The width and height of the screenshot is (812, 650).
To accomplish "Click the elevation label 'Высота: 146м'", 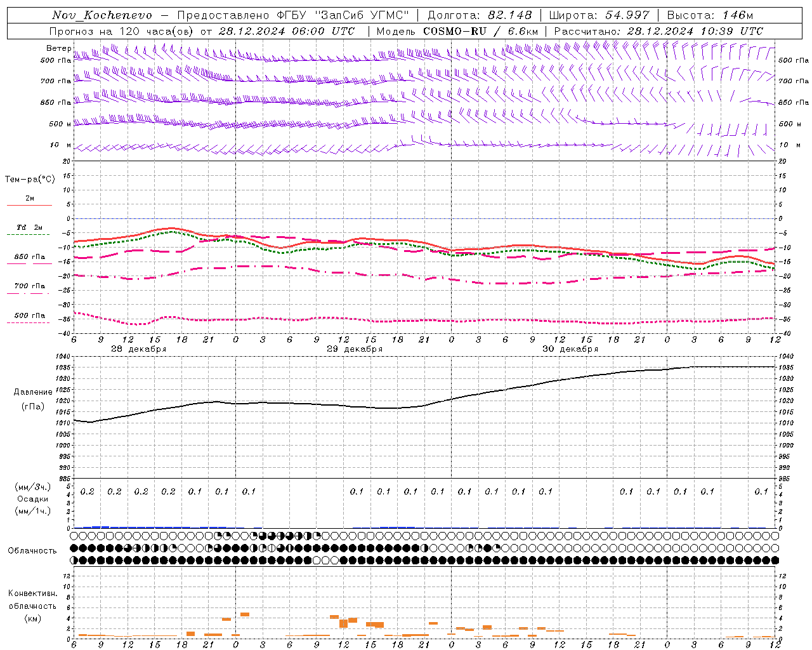I will point(710,15).
